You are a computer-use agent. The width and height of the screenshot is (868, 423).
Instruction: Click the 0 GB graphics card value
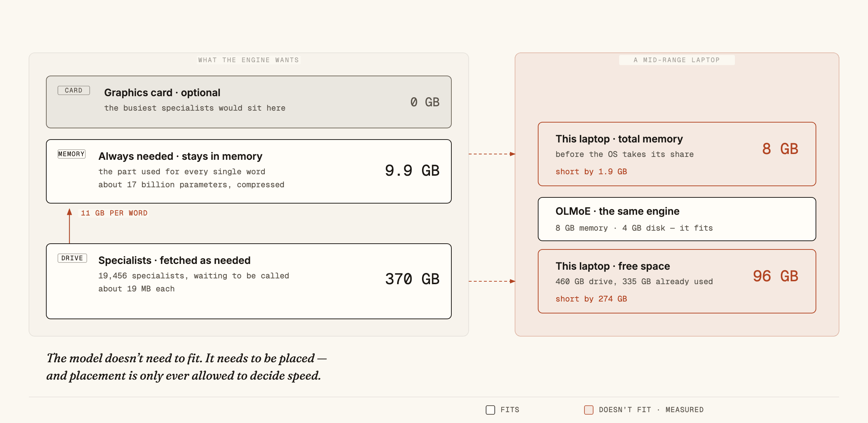tap(425, 102)
